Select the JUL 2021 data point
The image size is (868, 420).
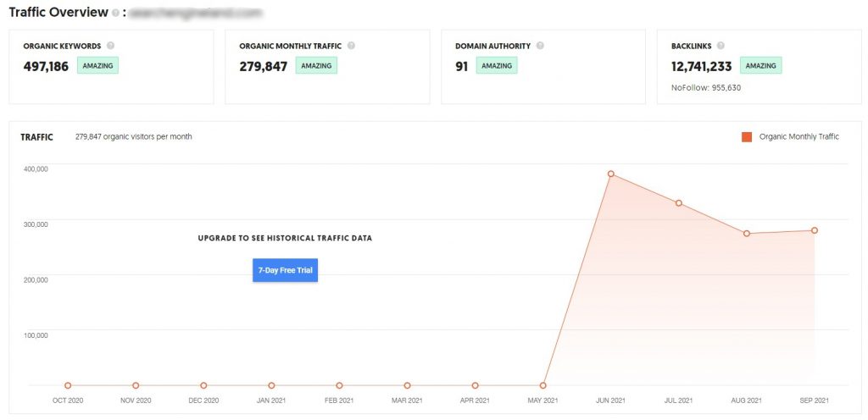point(679,203)
